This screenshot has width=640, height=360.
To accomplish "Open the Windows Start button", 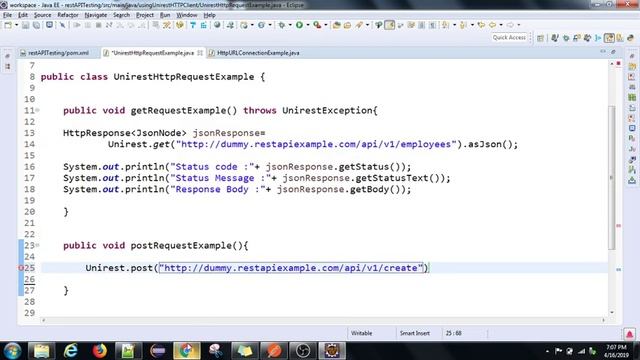I will [x=12, y=351].
